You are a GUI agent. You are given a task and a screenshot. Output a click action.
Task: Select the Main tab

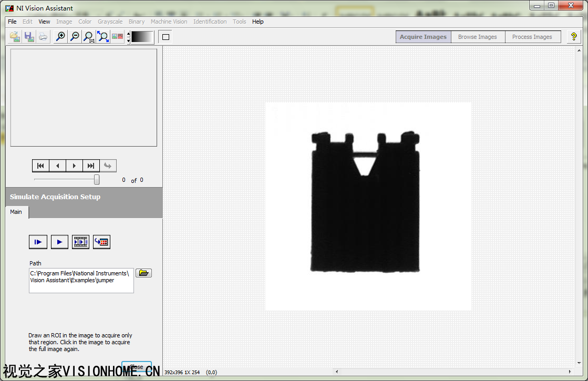pyautogui.click(x=16, y=212)
